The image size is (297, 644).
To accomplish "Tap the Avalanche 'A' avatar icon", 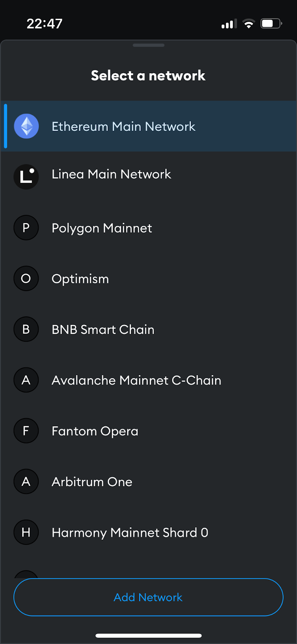I will click(26, 380).
